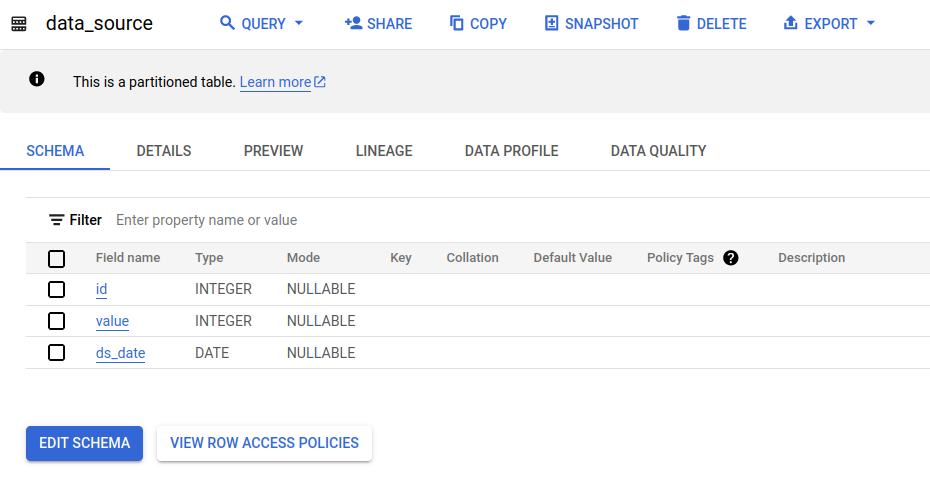Click the Share label in the toolbar

coord(389,24)
